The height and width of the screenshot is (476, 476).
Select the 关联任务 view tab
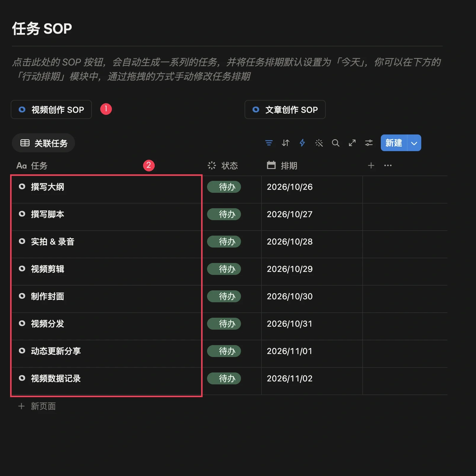pos(43,143)
